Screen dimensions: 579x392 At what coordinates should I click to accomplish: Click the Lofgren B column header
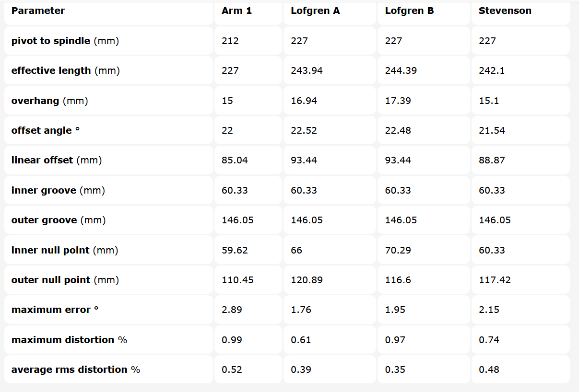(409, 11)
